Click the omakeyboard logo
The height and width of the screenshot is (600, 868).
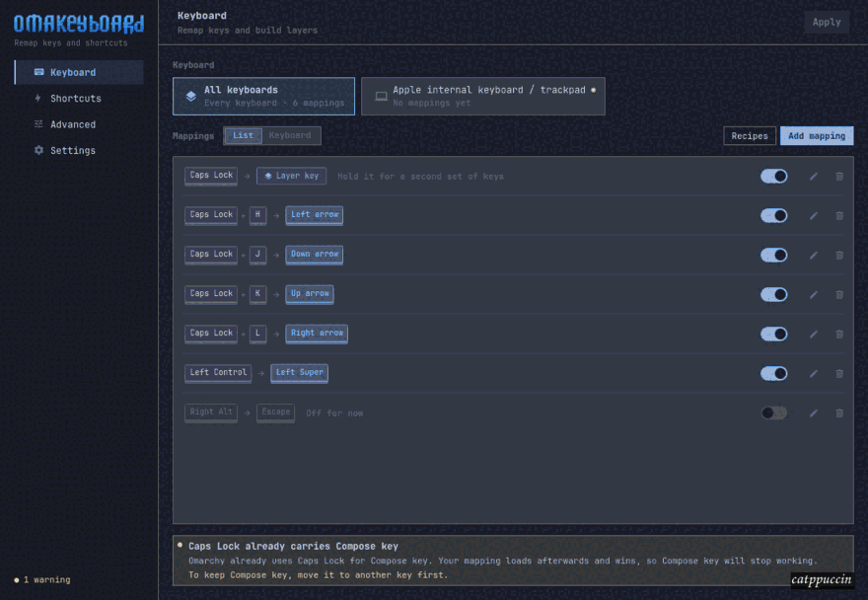[x=79, y=24]
